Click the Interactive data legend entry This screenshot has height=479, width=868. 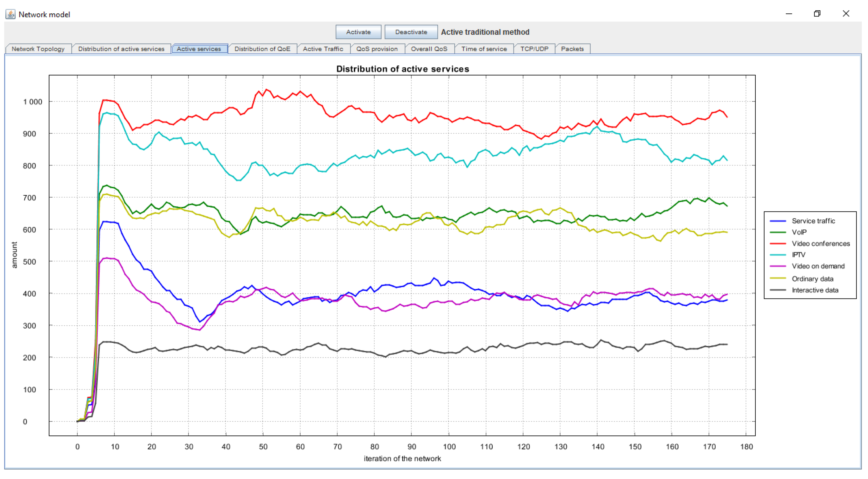tap(815, 290)
